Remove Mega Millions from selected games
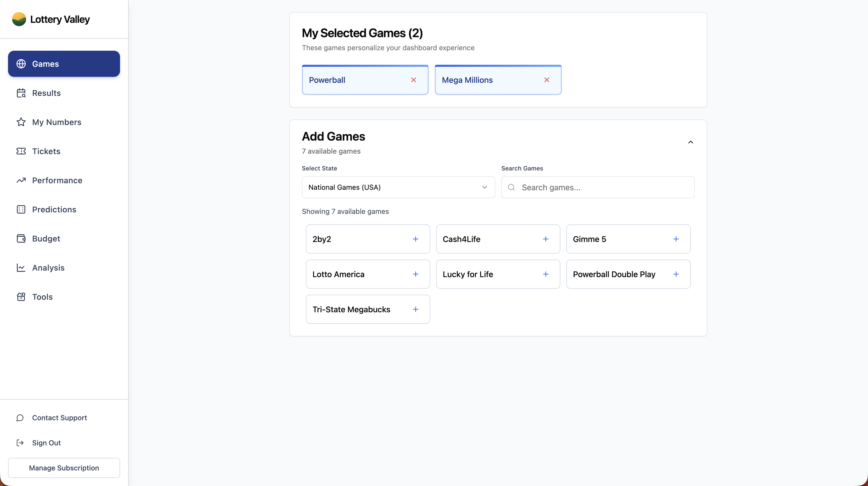The height and width of the screenshot is (486, 868). 546,80
